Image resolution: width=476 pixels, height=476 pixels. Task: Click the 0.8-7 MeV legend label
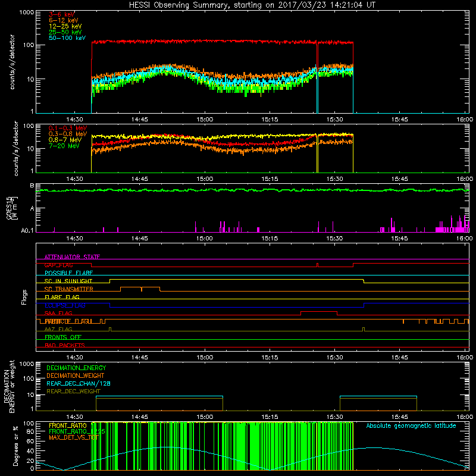tap(65, 140)
